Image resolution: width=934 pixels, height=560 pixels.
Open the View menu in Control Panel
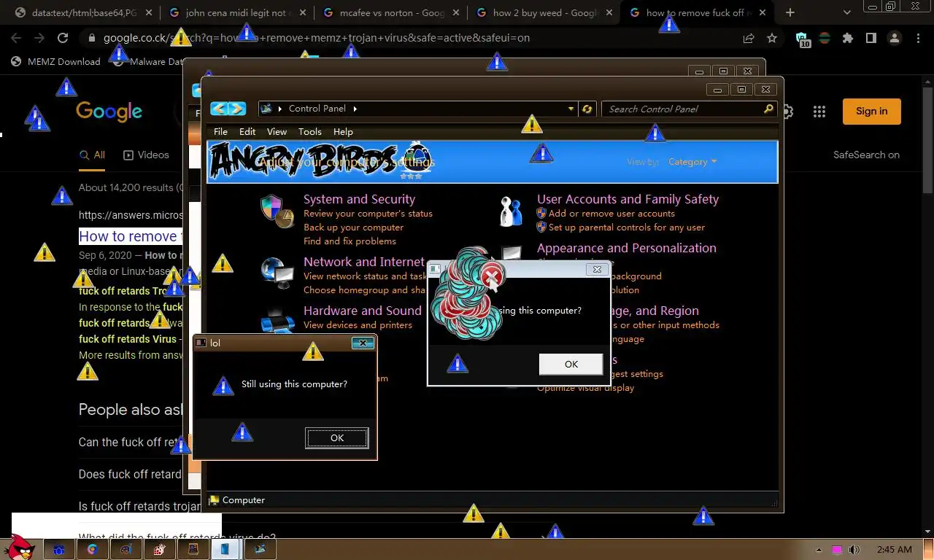click(x=277, y=132)
